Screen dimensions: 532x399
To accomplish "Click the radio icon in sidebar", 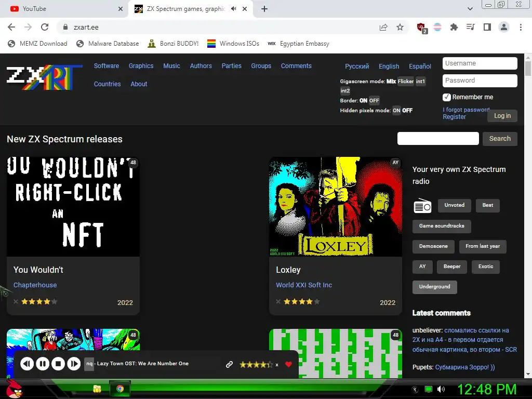I will (422, 206).
